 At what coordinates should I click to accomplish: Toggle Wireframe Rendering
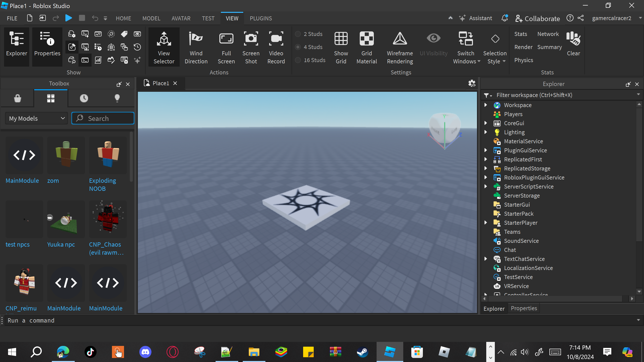coord(400,39)
